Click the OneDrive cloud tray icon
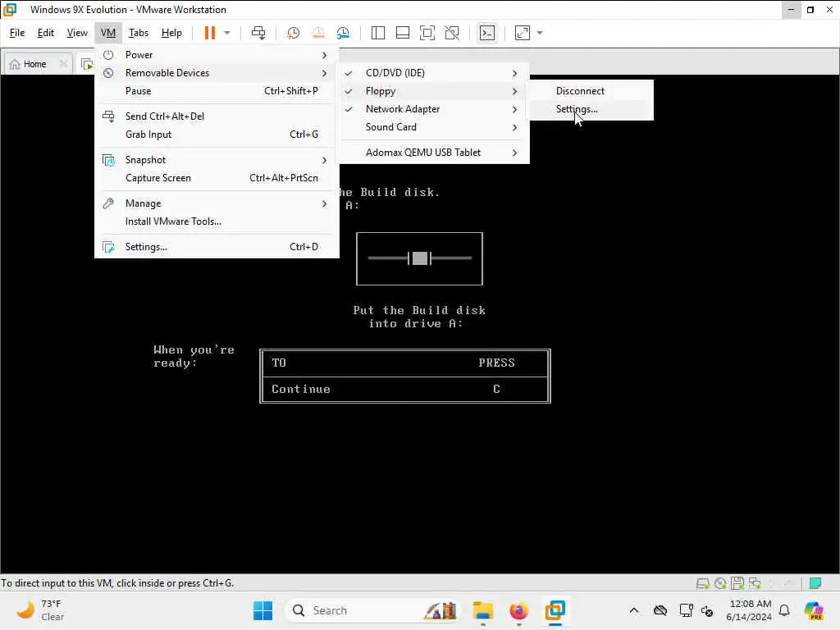 660,610
